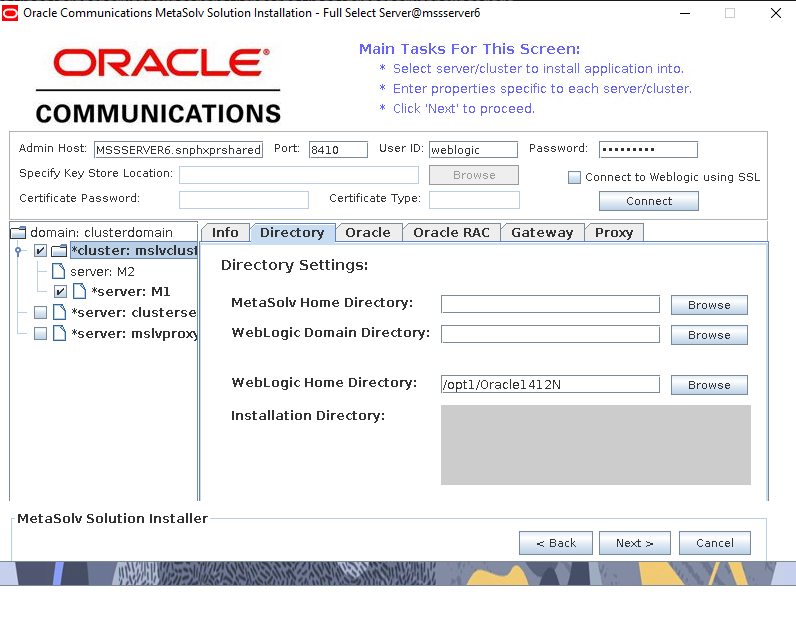796x621 pixels.
Task: Click the Oracle logo in the title bar
Action: 10,13
